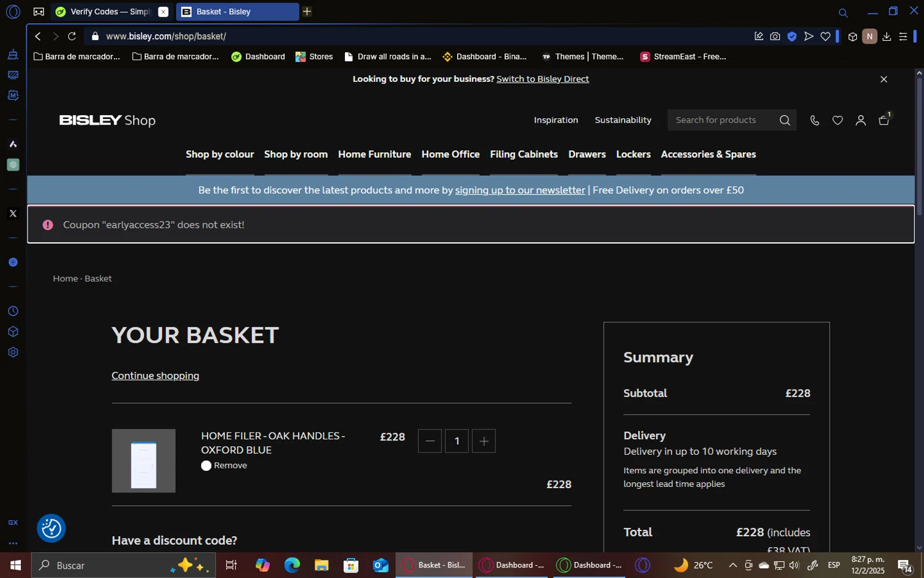Focus the Search for products field

(x=722, y=120)
